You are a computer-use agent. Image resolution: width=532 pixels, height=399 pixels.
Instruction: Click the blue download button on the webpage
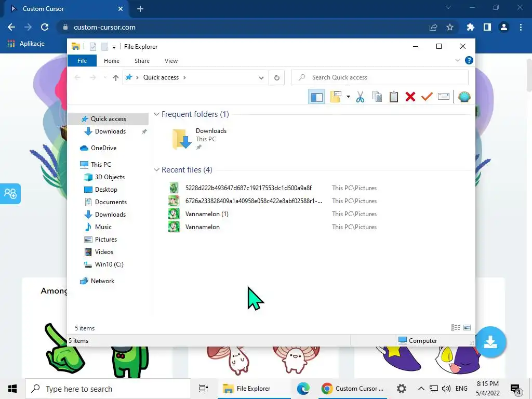coord(490,342)
